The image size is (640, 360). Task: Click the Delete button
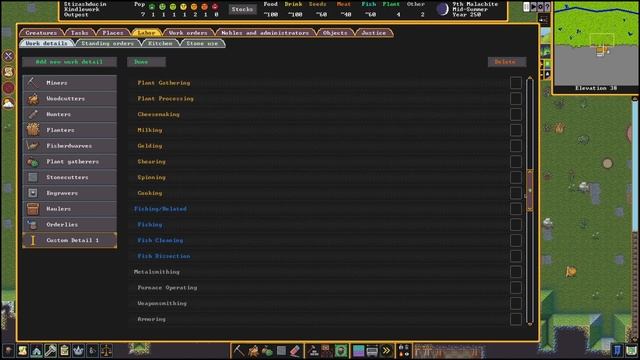point(507,62)
